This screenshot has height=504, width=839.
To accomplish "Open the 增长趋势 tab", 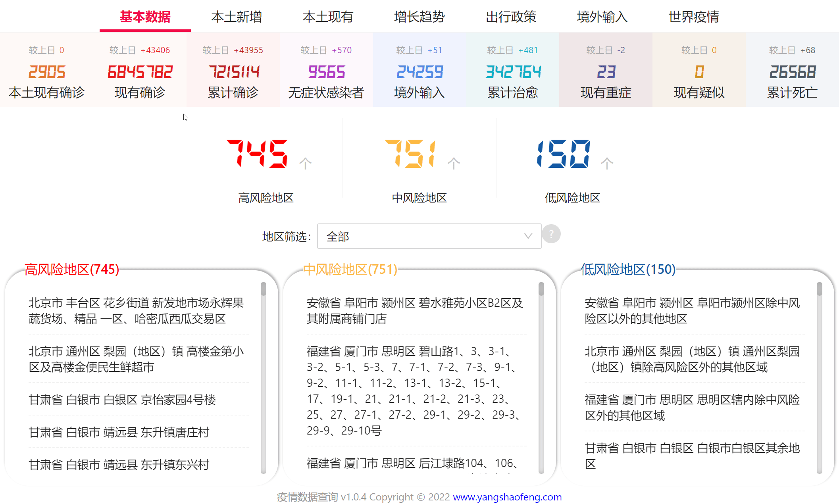I will pyautogui.click(x=419, y=17).
